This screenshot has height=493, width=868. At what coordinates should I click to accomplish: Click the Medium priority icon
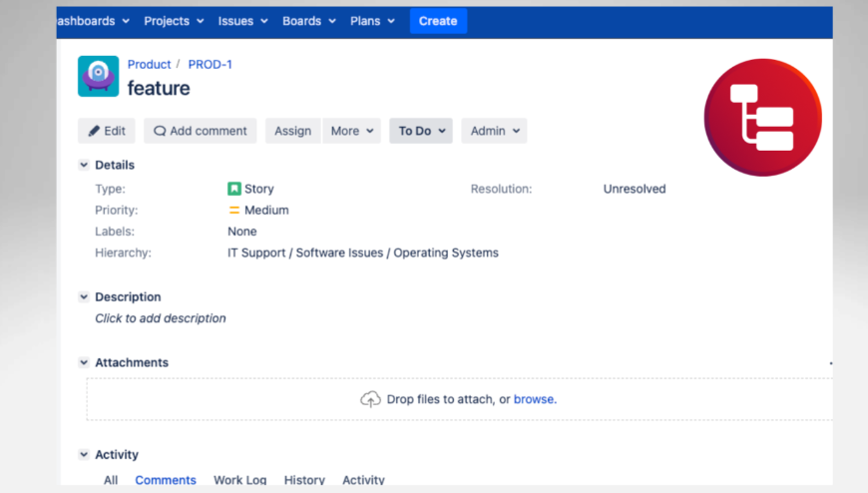(234, 211)
